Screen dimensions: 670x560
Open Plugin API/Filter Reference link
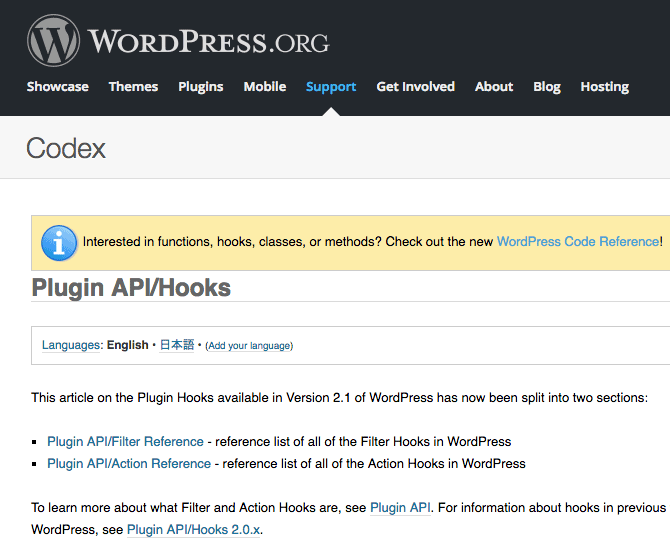125,441
